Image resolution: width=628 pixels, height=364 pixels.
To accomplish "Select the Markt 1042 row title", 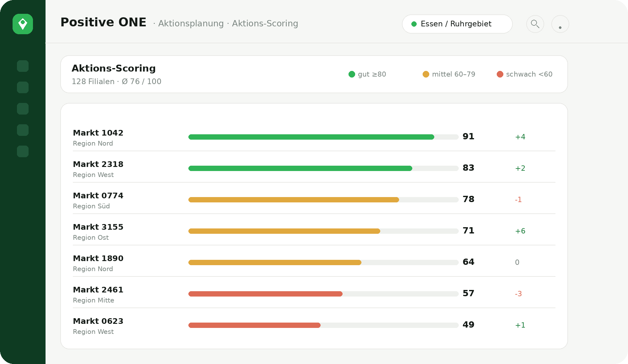I will coord(98,133).
